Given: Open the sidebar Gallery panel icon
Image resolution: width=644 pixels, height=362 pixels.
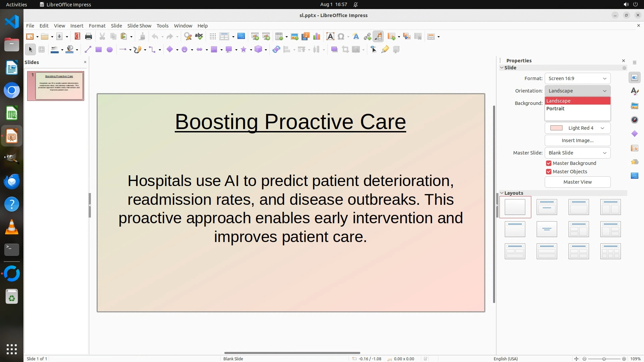Looking at the screenshot, I should click(x=634, y=106).
